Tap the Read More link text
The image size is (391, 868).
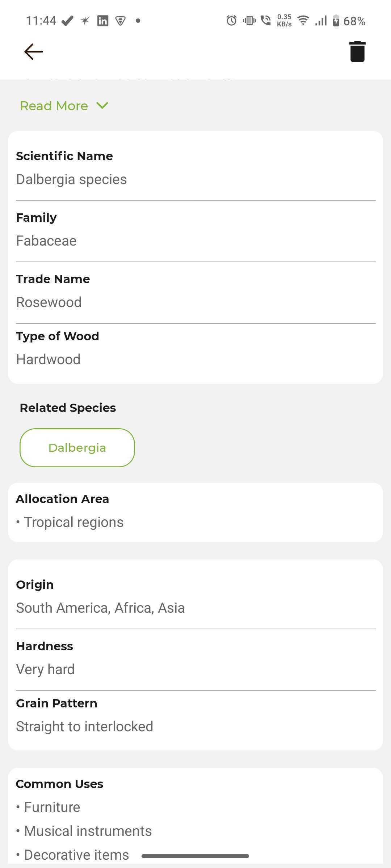click(54, 106)
